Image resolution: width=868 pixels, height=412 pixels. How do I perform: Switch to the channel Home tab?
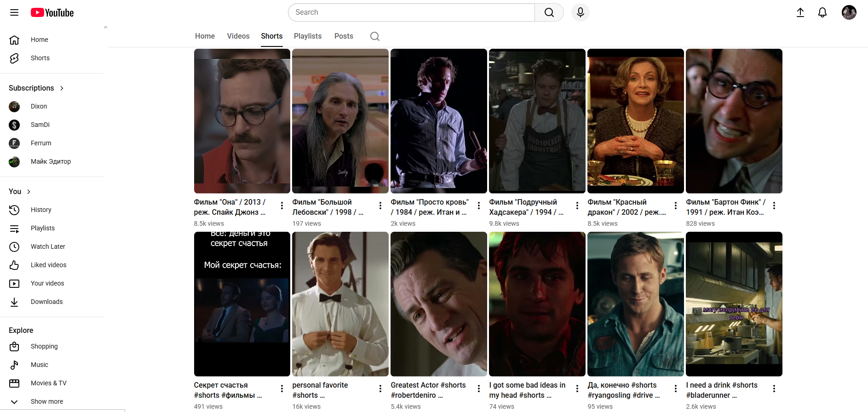pos(205,36)
